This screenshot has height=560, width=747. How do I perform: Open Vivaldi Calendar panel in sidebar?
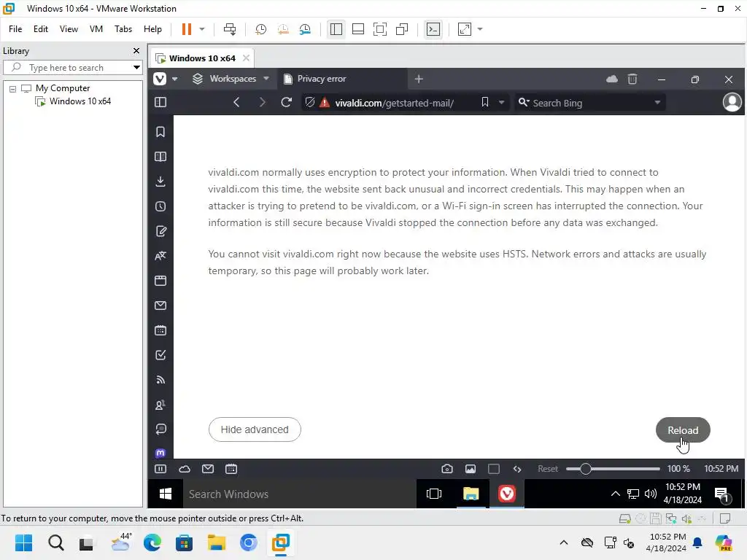click(x=160, y=330)
